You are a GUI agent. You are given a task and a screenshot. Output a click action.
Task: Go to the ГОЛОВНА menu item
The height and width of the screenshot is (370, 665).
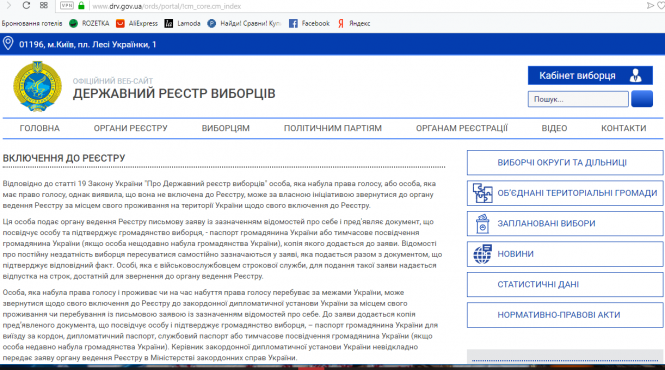coord(39,128)
